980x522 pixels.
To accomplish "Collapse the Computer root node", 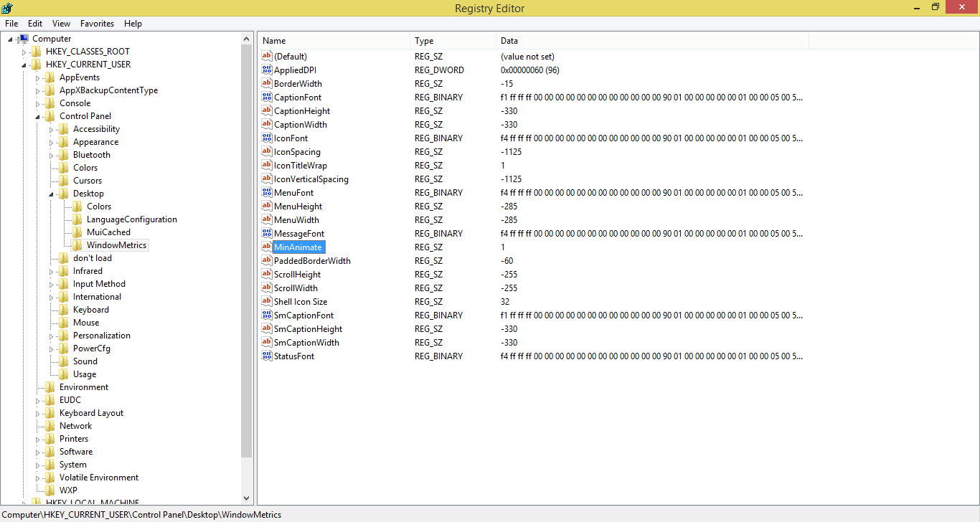I will 10,39.
